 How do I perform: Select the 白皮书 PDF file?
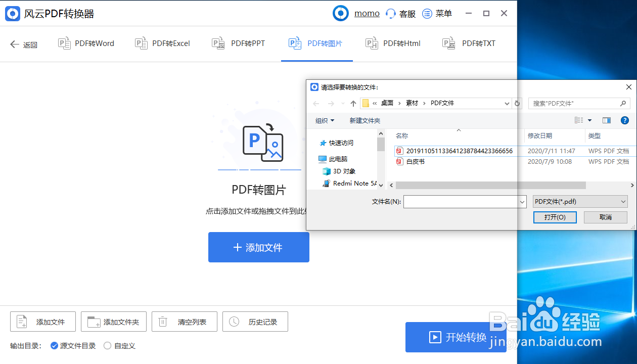click(416, 162)
